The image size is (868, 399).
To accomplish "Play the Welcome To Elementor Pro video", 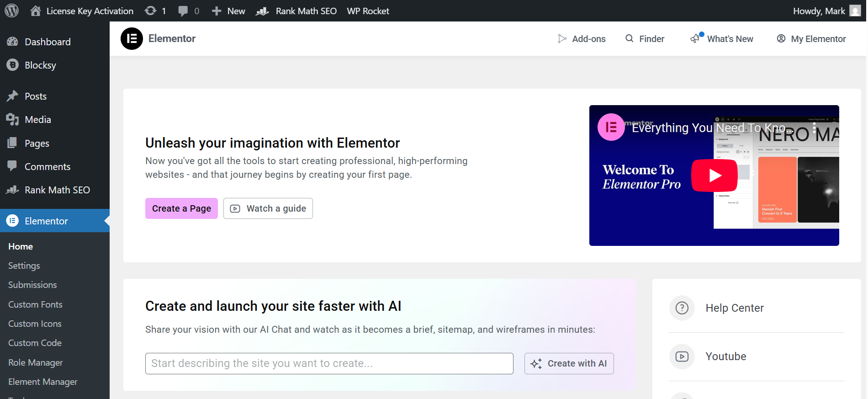I will pyautogui.click(x=715, y=176).
